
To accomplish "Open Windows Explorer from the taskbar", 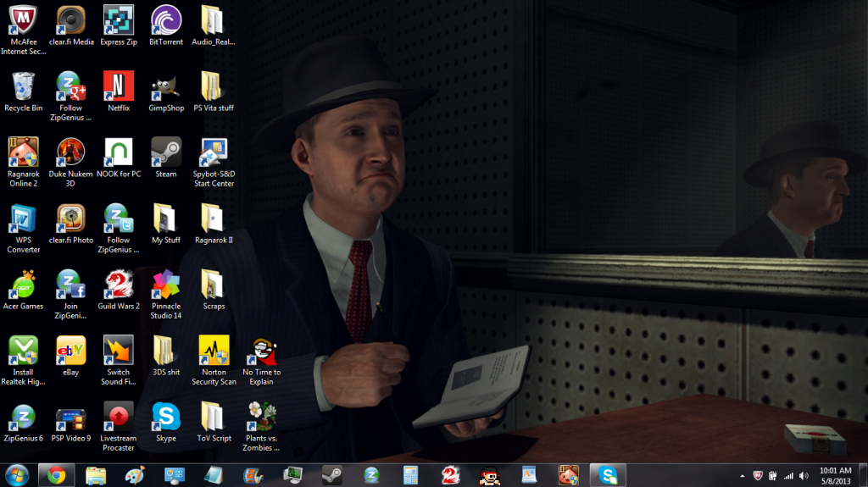I will 96,475.
